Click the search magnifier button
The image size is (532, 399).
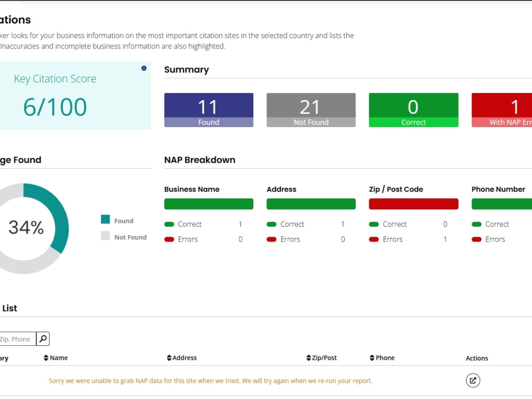[x=43, y=338]
